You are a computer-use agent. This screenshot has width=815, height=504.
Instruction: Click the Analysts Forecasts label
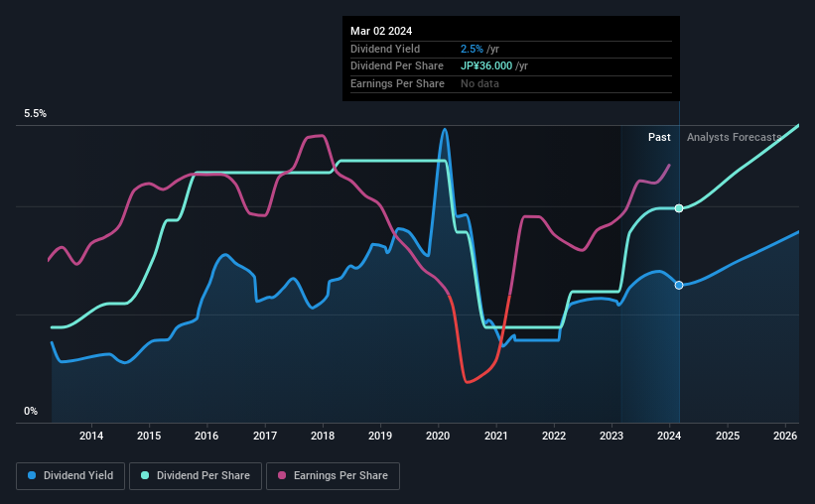pos(734,137)
